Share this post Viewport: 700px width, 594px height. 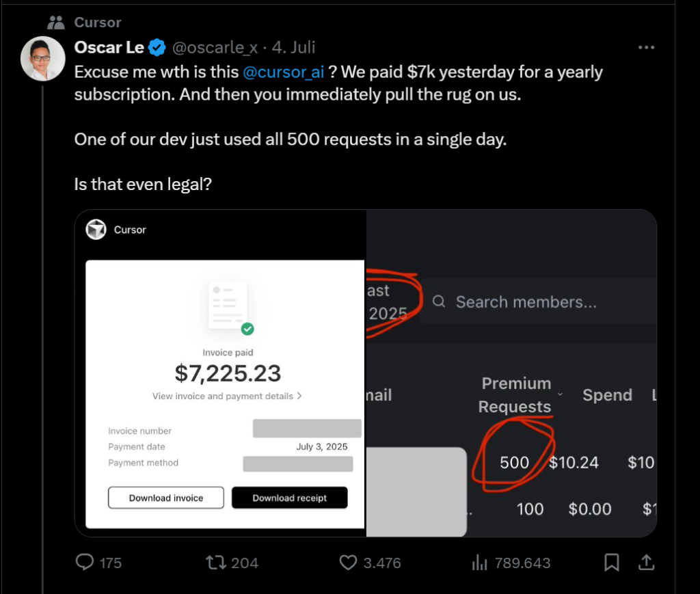click(647, 562)
